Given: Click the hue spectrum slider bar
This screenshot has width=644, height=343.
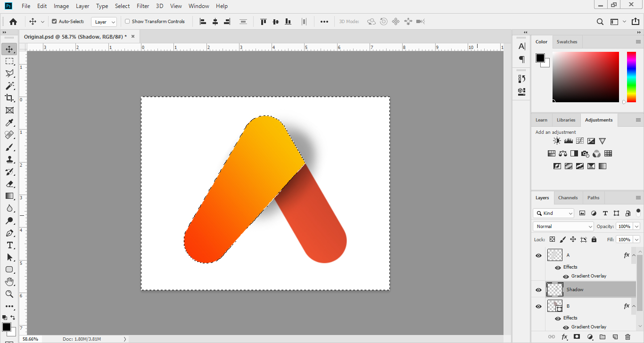Looking at the screenshot, I should click(x=631, y=77).
